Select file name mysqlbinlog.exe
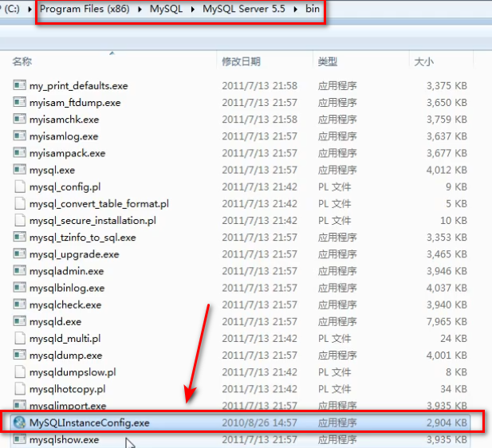The image size is (492, 448). point(67,289)
